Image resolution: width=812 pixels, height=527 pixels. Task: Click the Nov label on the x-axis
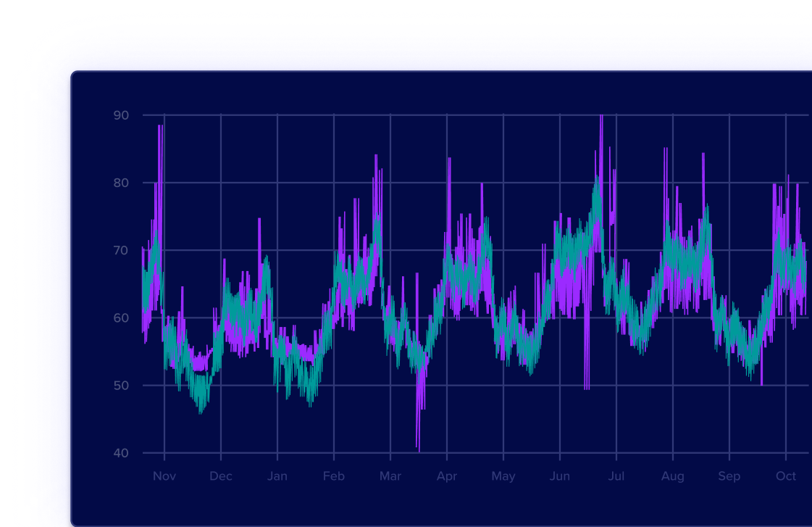(x=164, y=476)
